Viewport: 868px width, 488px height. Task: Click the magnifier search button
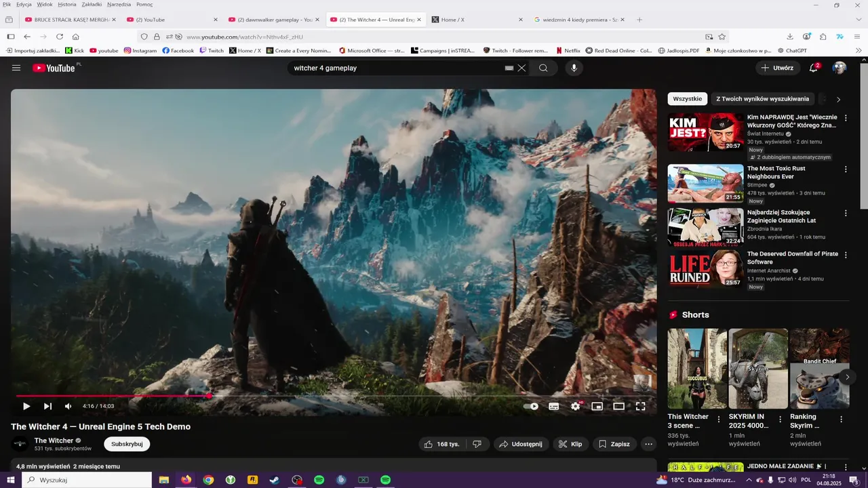[543, 68]
